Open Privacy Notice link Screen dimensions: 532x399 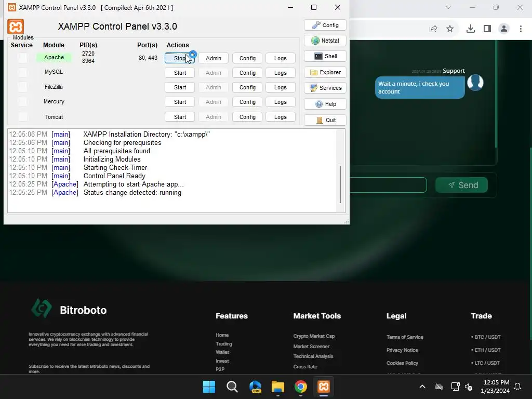click(x=402, y=350)
